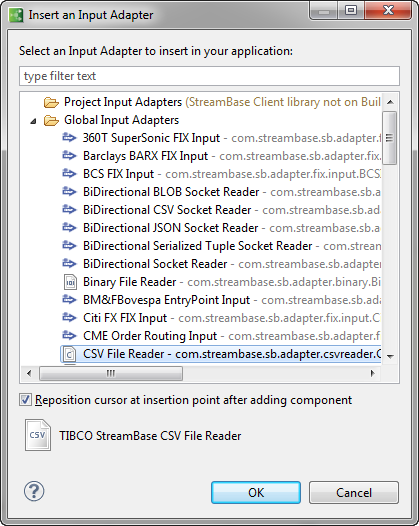Click the type filter text field
The height and width of the screenshot is (526, 419).
[x=209, y=76]
